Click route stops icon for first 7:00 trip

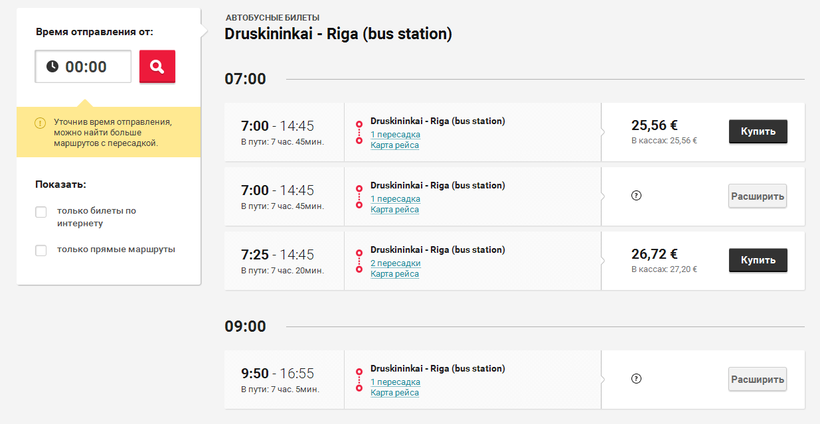(359, 132)
